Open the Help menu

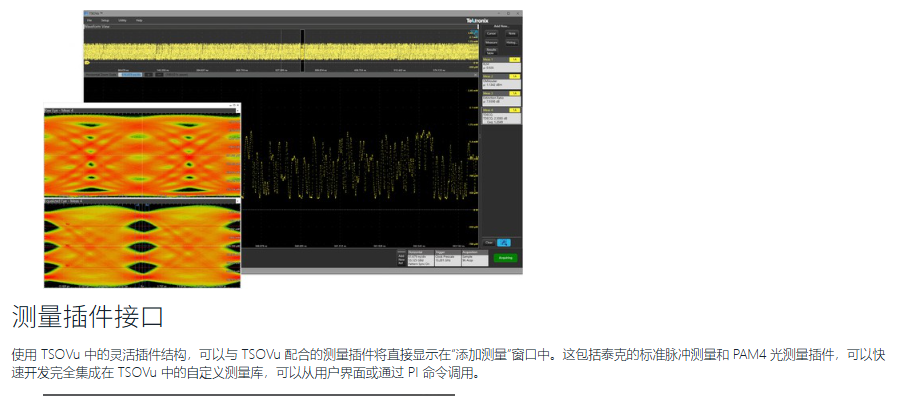[x=139, y=20]
